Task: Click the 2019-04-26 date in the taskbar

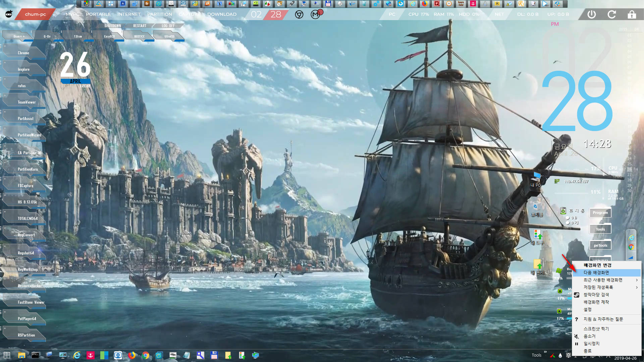Action: 625,358
